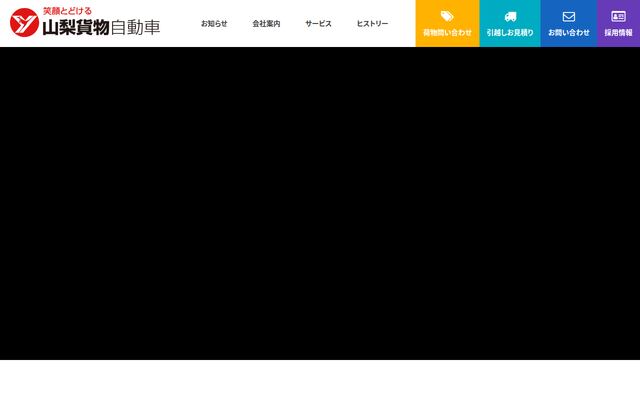Viewport: 640px width, 400px height.
Task: Open the 採用情報 label
Action: (618, 33)
